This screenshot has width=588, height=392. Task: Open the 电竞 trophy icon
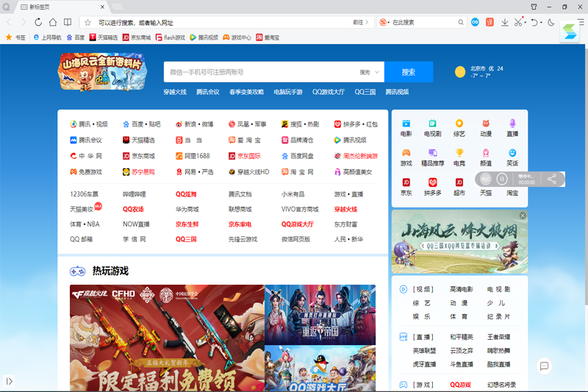(459, 157)
